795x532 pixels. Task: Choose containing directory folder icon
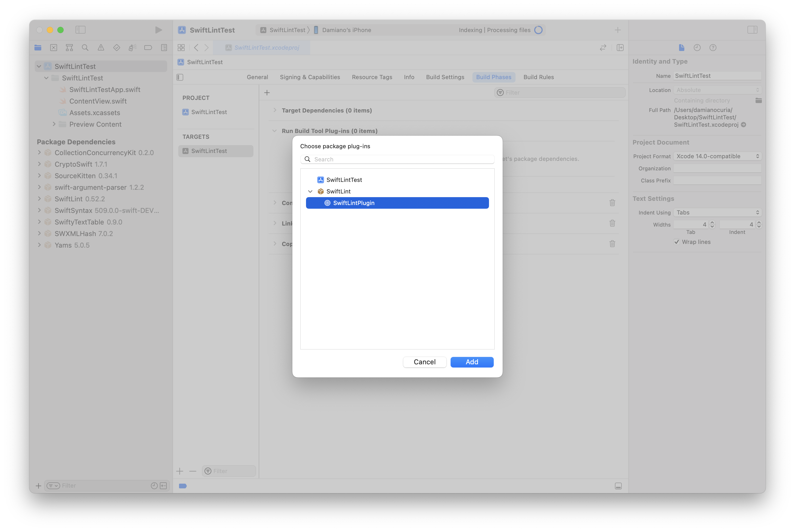tap(758, 100)
